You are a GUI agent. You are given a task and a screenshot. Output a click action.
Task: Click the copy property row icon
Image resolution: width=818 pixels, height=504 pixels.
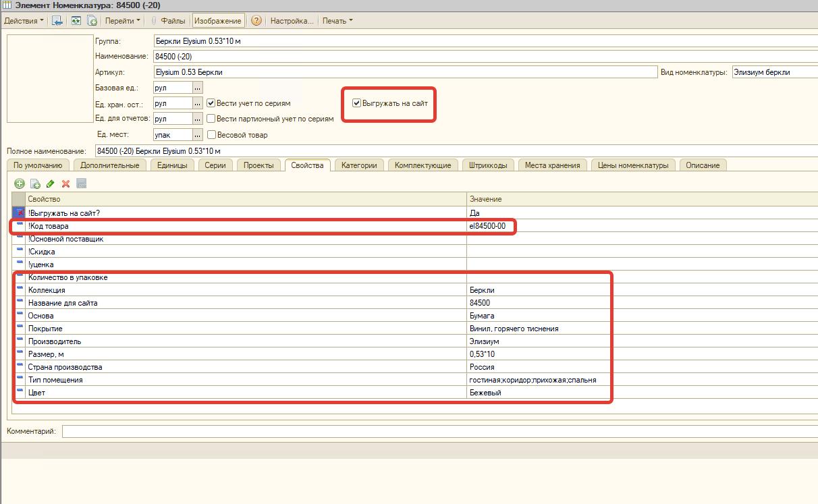35,184
